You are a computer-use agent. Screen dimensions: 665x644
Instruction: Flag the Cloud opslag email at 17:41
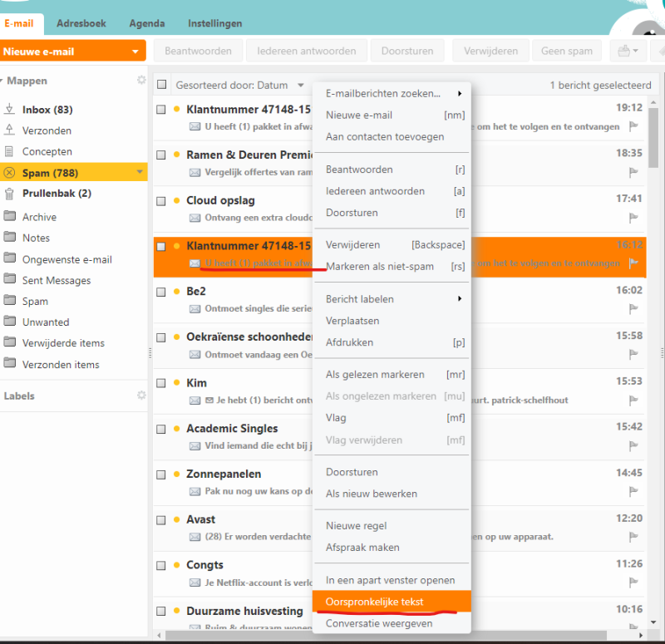[633, 219]
